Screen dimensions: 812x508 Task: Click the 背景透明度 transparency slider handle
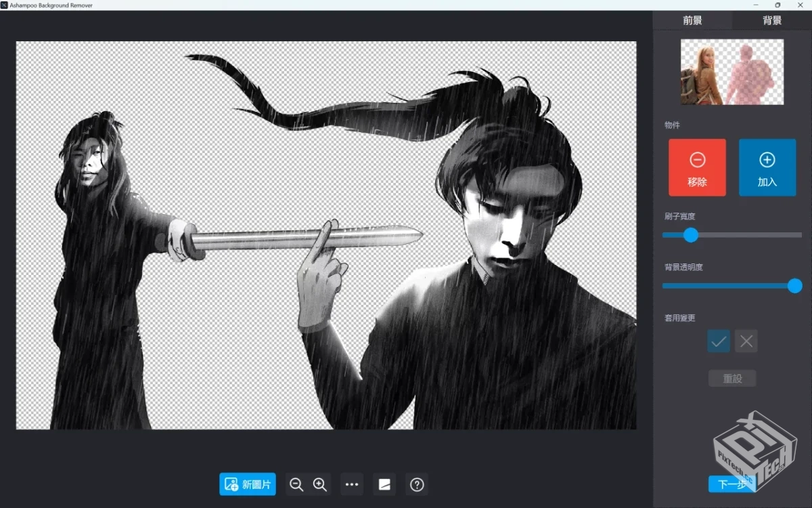[x=794, y=286]
